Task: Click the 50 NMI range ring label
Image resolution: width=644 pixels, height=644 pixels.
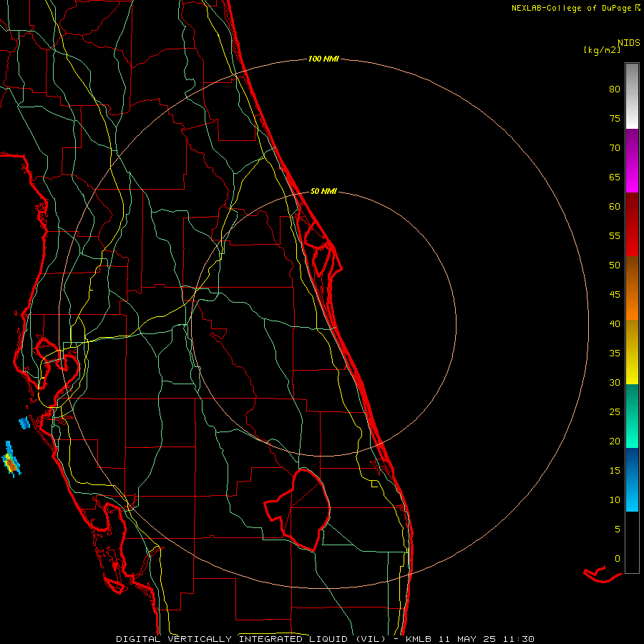Action: pyautogui.click(x=323, y=191)
